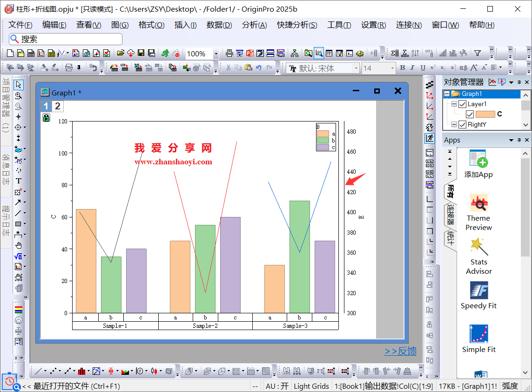The height and width of the screenshot is (392, 532).
Task: Open the font size dropdown showing 14
Action: [x=392, y=68]
